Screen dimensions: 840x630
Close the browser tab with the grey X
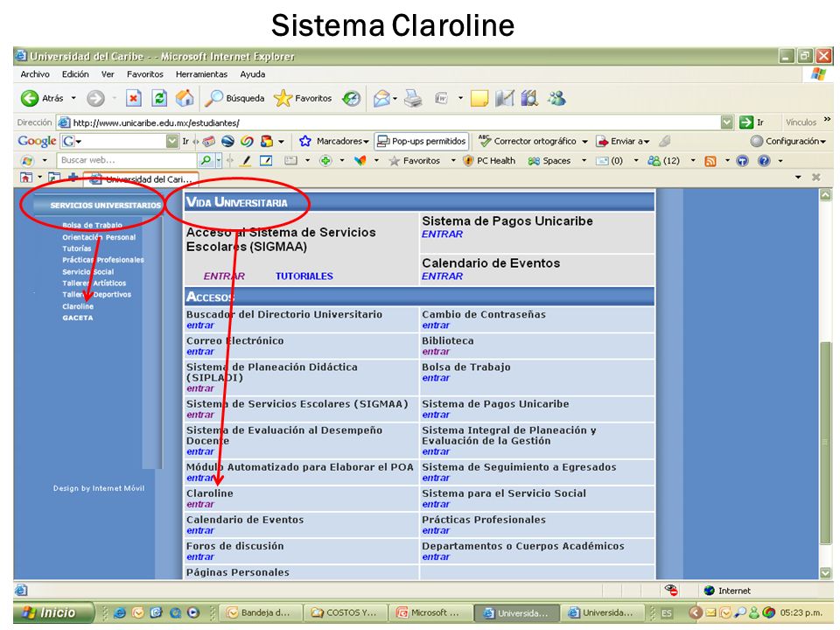point(815,177)
